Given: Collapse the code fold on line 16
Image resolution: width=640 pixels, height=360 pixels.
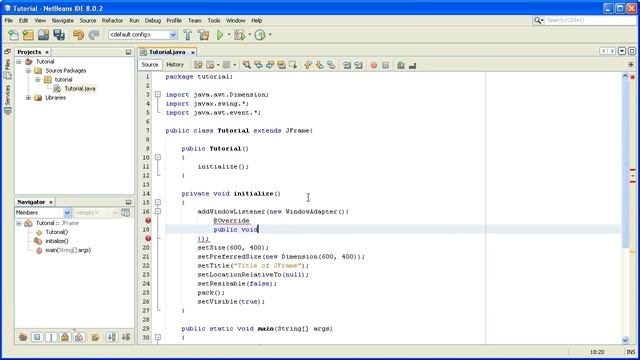Looking at the screenshot, I should coord(158,211).
